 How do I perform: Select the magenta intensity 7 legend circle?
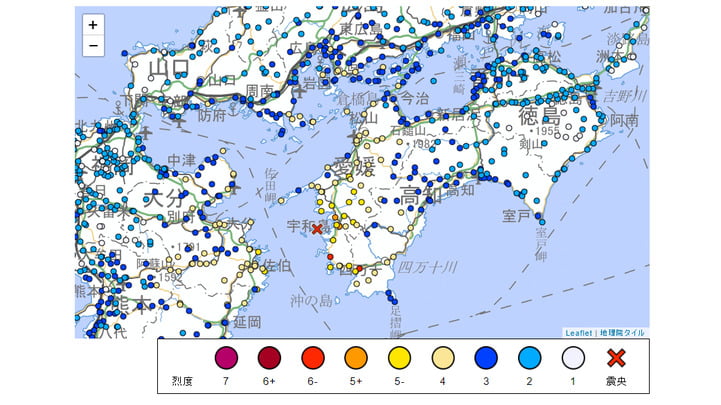224,357
